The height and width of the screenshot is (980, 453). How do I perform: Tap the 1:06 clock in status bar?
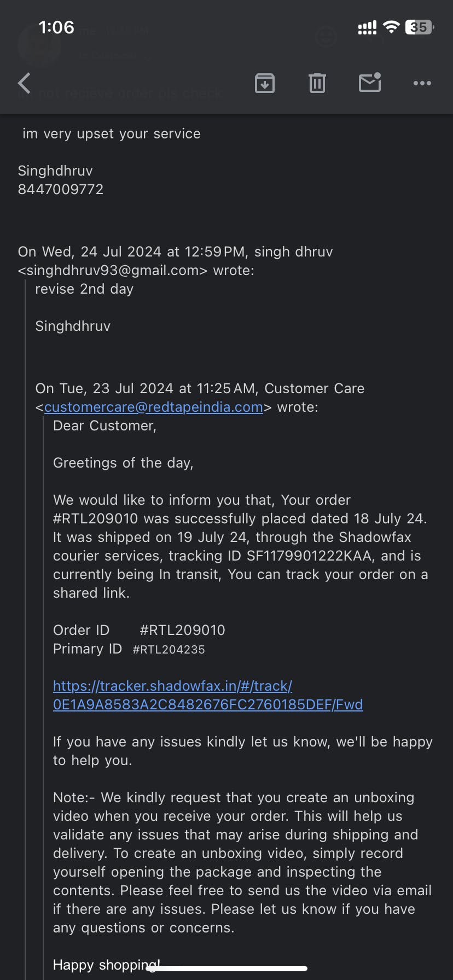click(56, 27)
